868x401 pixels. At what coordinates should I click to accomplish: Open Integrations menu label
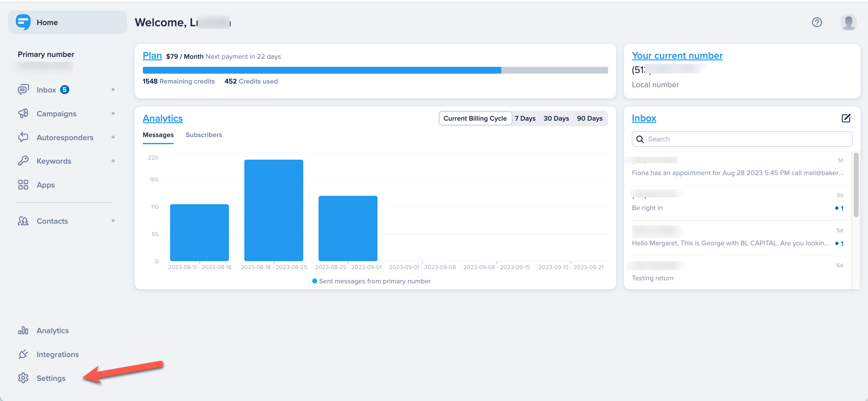click(58, 355)
